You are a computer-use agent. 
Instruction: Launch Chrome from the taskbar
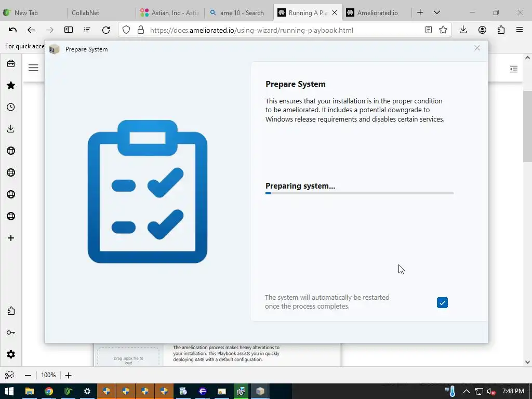(49, 391)
